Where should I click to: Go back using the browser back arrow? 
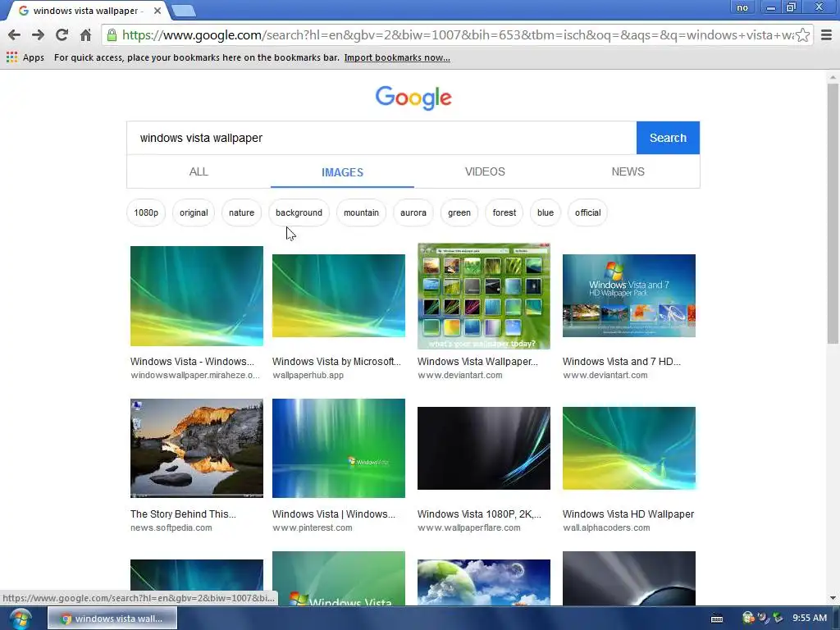click(15, 35)
